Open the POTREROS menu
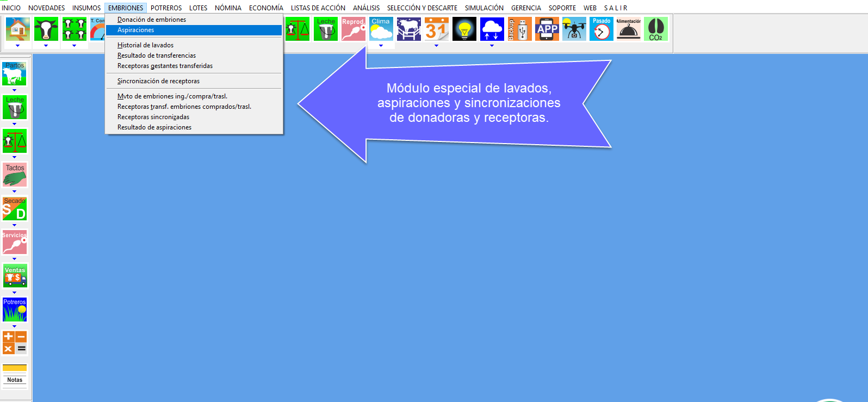Screen dimensions: 868x402 point(166,8)
